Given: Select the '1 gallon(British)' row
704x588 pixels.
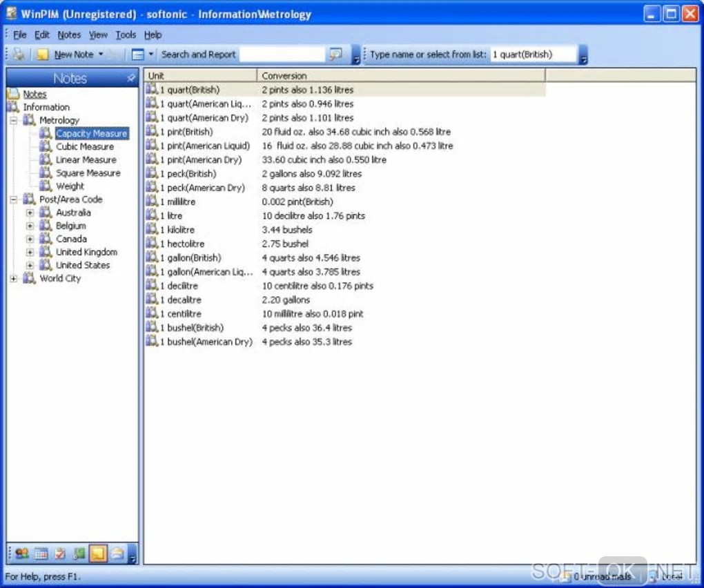Looking at the screenshot, I should (x=345, y=257).
